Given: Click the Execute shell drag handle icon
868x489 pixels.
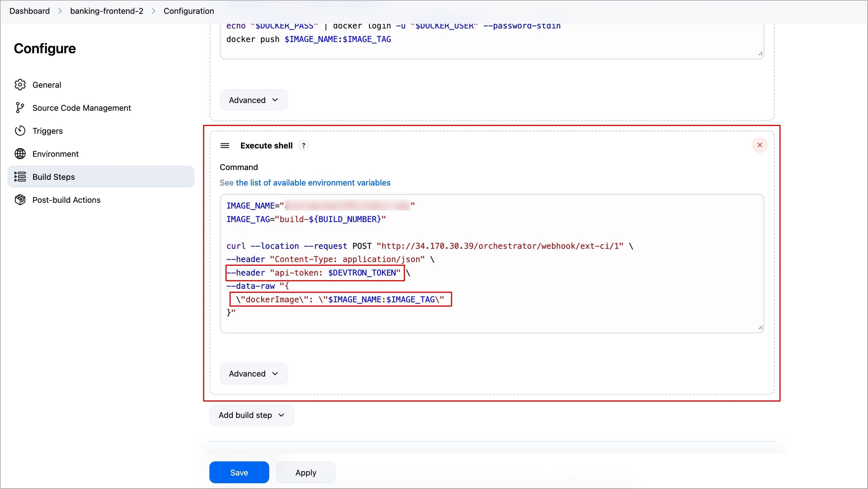Looking at the screenshot, I should pyautogui.click(x=225, y=146).
